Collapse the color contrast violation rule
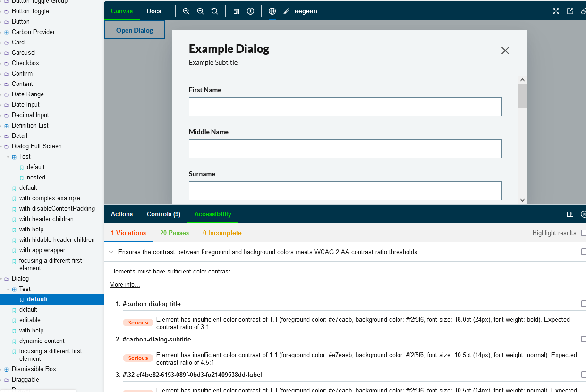 point(111,252)
